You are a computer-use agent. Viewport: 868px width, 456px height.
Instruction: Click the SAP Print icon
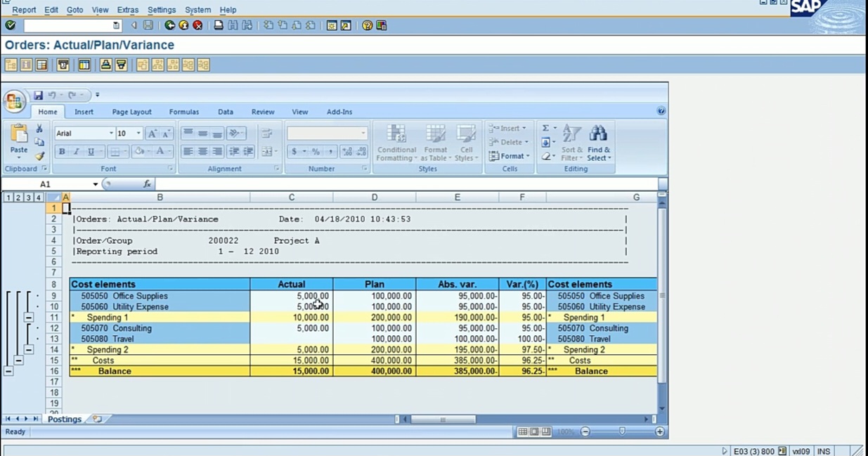pos(219,25)
